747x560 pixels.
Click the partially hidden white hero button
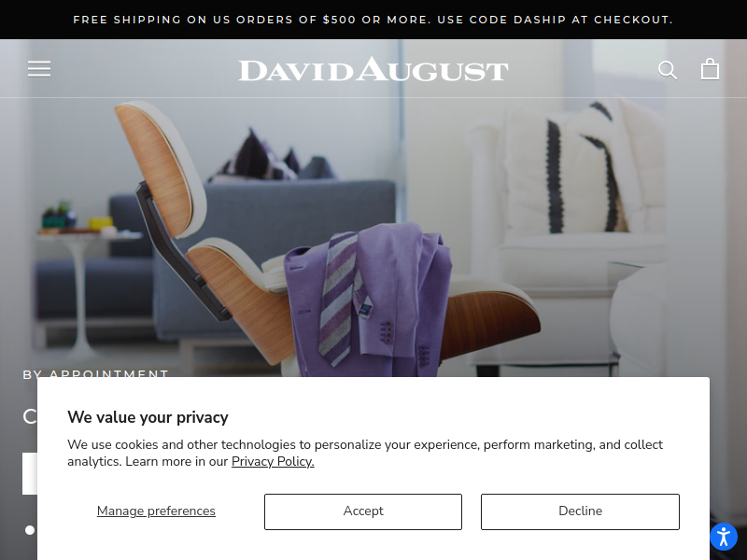[x=30, y=473]
